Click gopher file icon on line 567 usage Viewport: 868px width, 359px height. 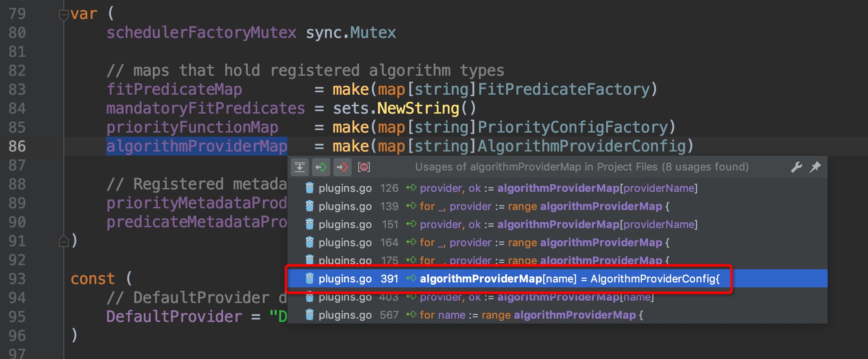point(310,315)
